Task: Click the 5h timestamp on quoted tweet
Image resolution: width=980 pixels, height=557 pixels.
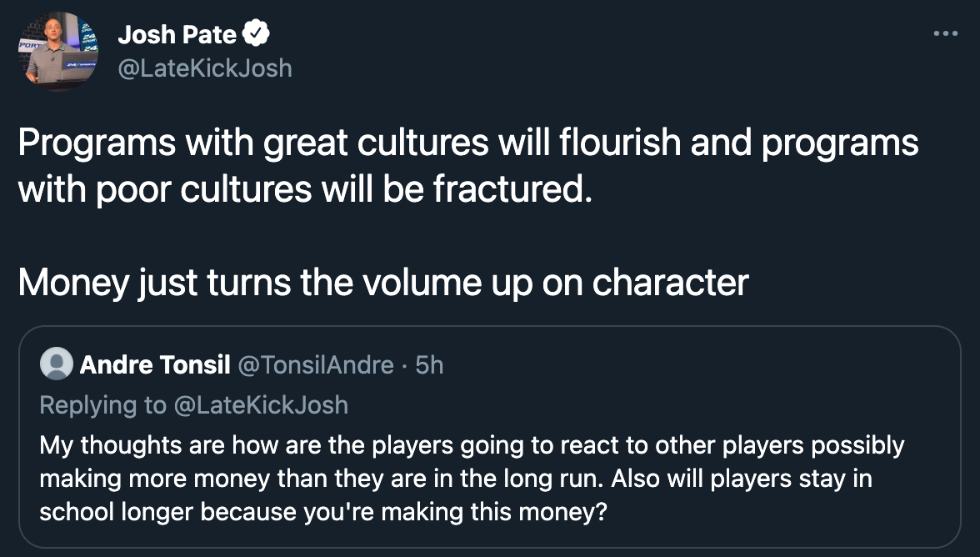Action: pos(429,365)
